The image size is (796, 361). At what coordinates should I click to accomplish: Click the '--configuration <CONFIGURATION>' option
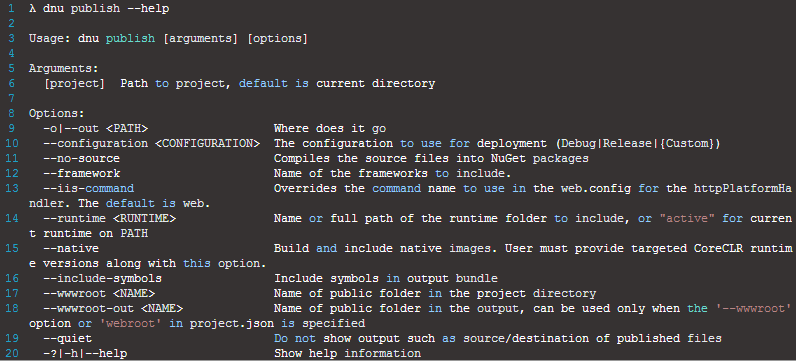click(152, 144)
